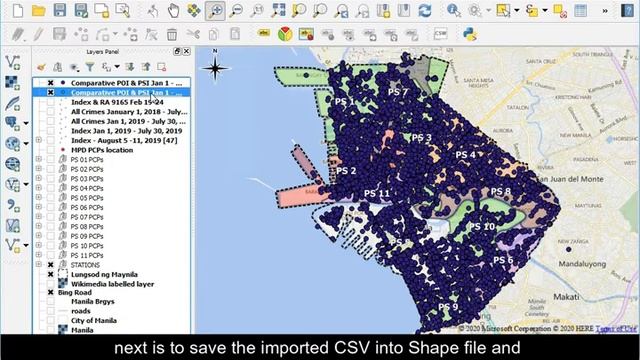Open layer styling paintbrush in Layers Panel

41,67
